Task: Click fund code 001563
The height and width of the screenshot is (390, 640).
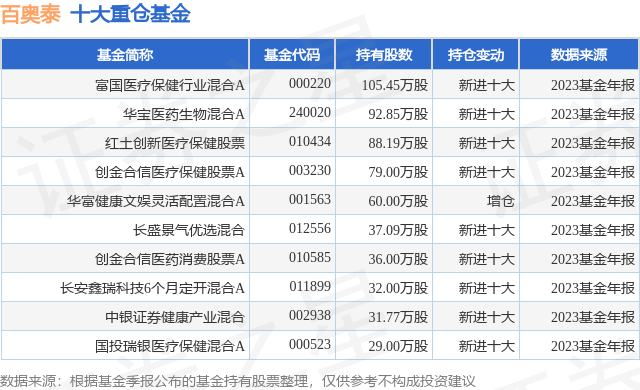Action: (x=310, y=199)
